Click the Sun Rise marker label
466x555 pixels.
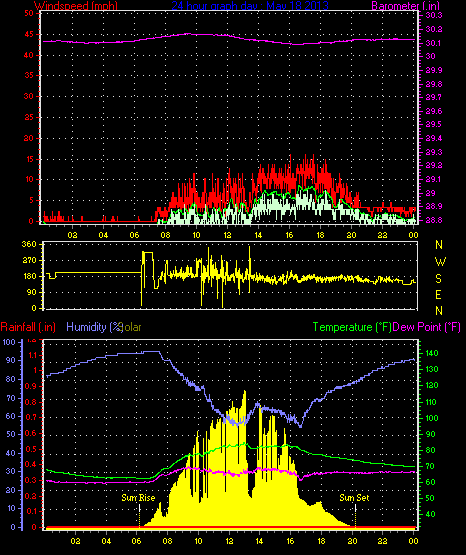pyautogui.click(x=138, y=498)
